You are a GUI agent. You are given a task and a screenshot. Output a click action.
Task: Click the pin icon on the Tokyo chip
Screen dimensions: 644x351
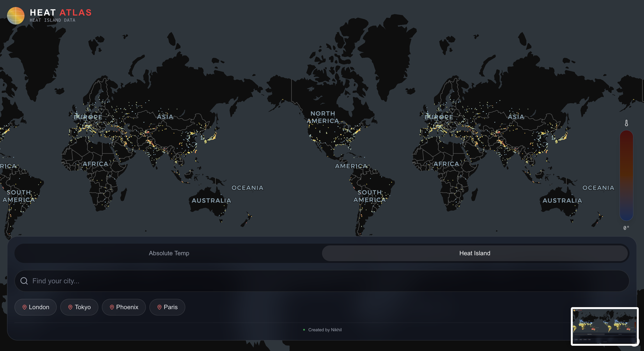click(x=70, y=307)
